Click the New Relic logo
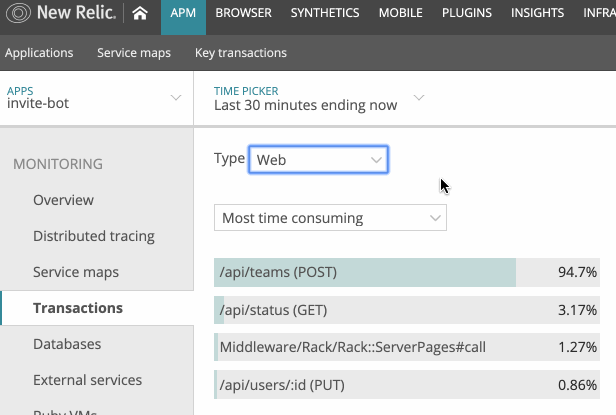The image size is (616, 415). (61, 13)
